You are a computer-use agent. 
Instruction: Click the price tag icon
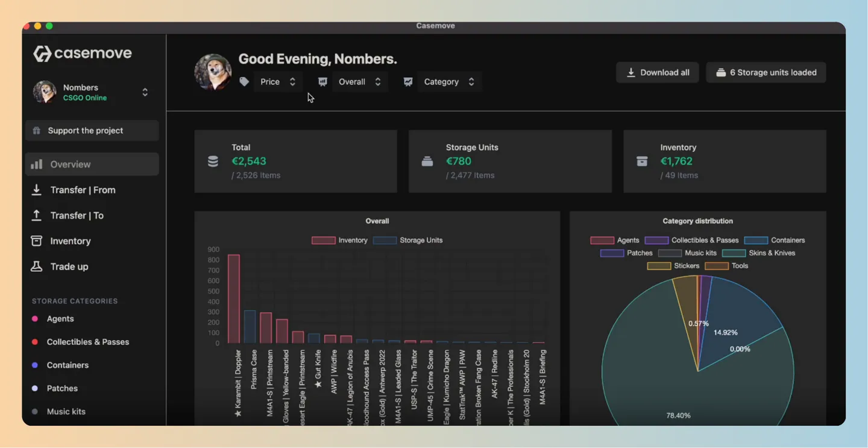[244, 81]
